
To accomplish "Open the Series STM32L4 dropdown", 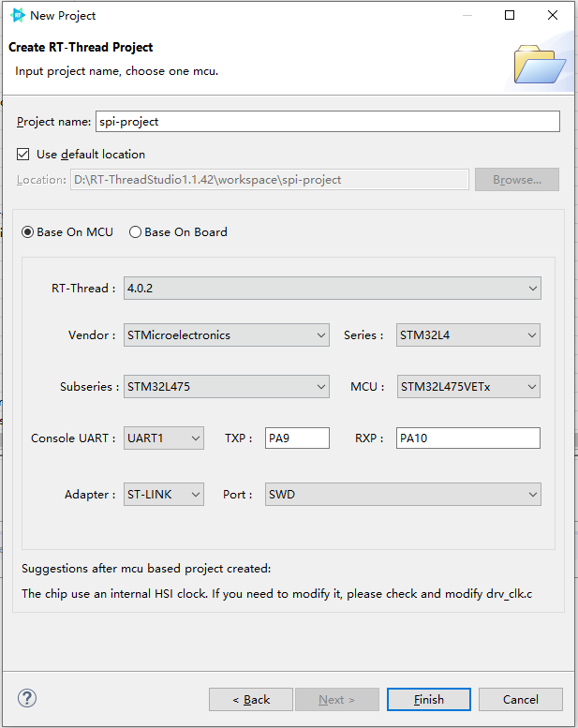I will 468,335.
